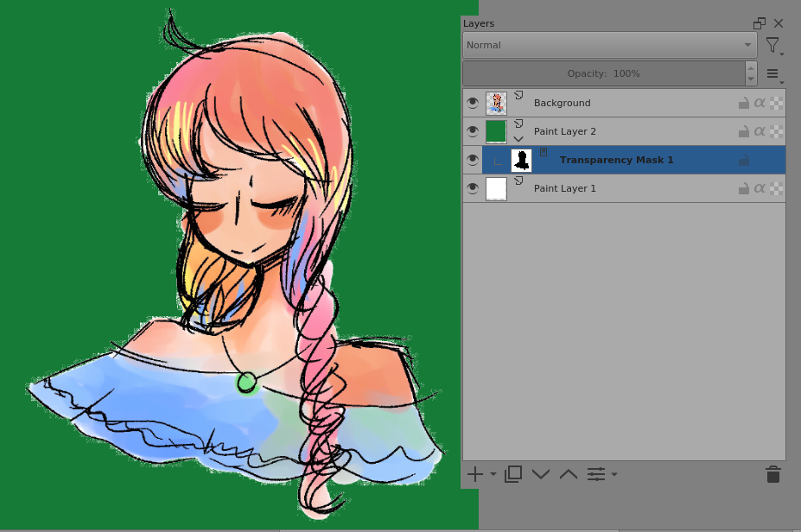Collapse the Paint Layer 2 chevron
Screen dimensions: 801x532
(518, 139)
